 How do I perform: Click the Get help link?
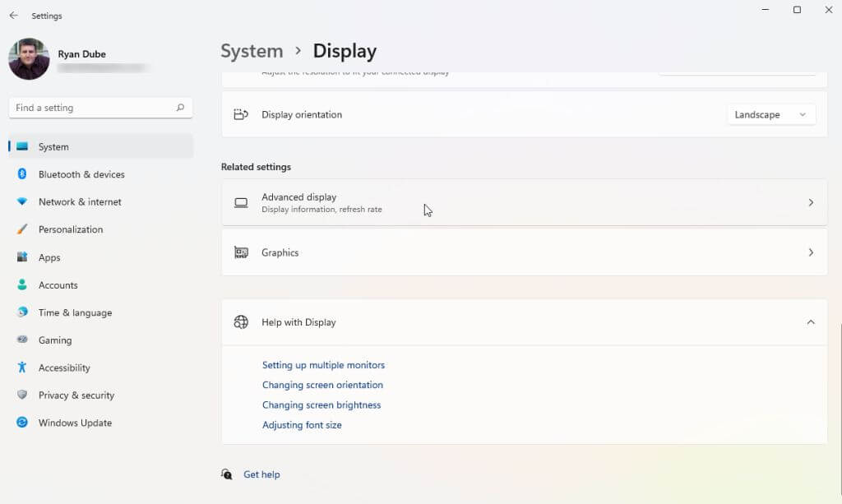click(261, 474)
